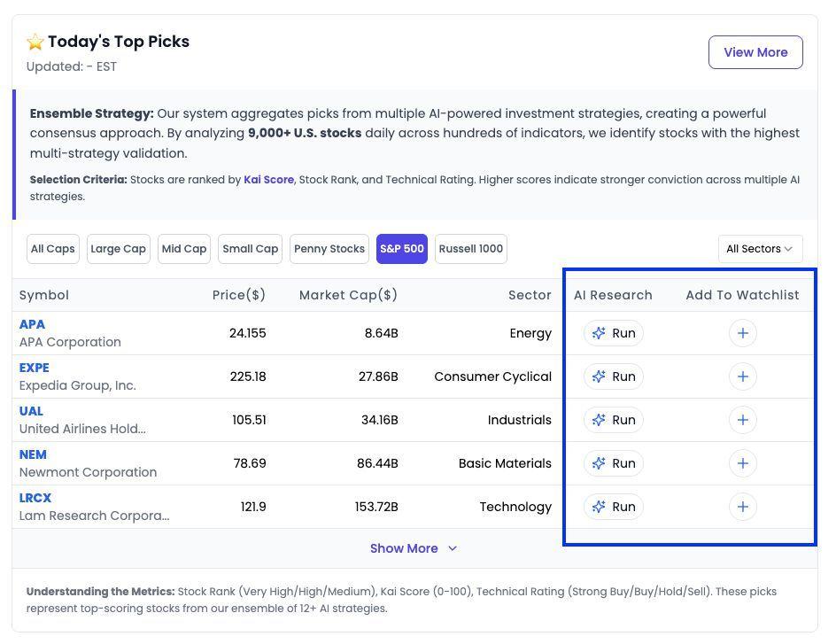Open the NEM ticker link
The image size is (836, 644).
(x=33, y=454)
